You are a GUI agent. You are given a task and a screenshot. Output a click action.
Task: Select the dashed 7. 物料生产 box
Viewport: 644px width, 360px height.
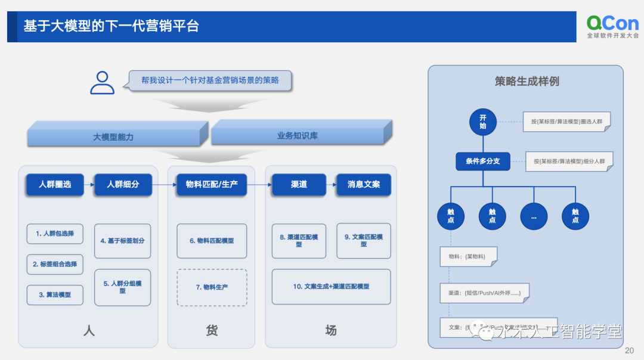[212, 287]
